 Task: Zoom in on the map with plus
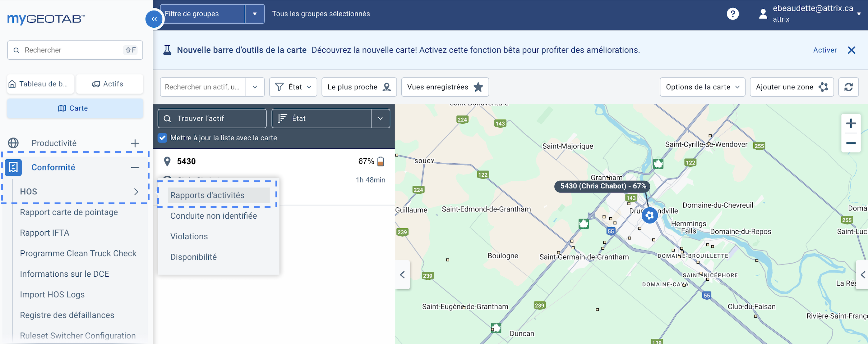tap(851, 124)
